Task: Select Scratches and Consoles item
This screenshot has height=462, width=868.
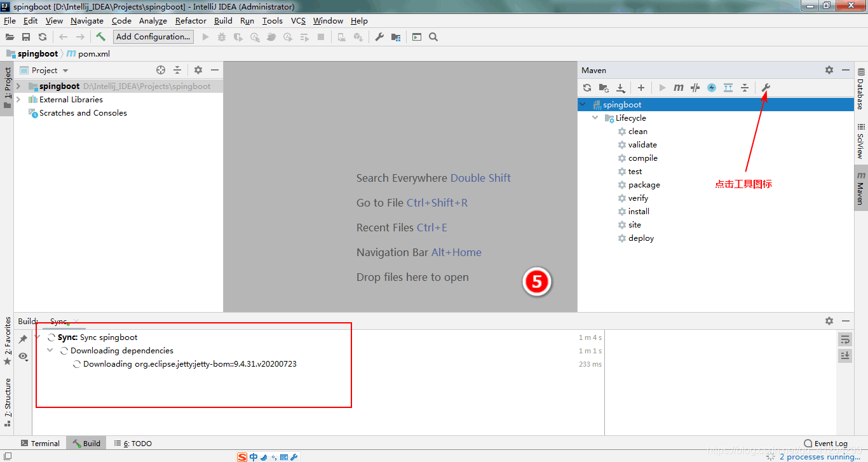Action: pos(83,113)
